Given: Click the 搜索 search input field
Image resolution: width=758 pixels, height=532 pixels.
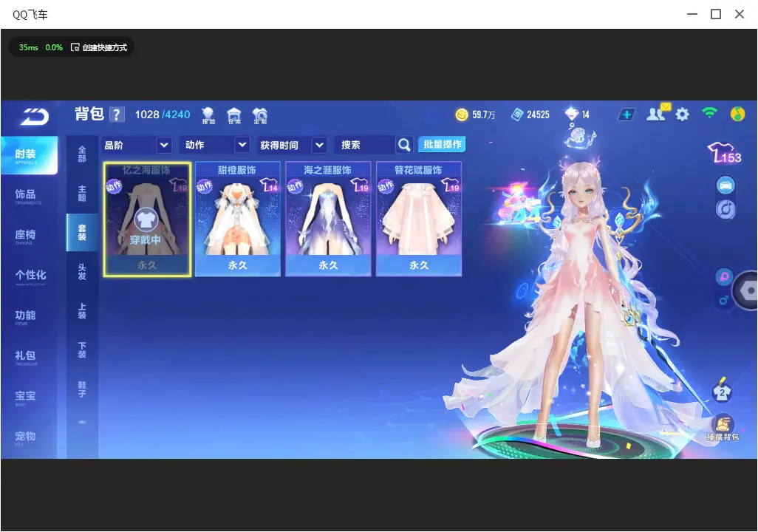Looking at the screenshot, I should point(365,145).
